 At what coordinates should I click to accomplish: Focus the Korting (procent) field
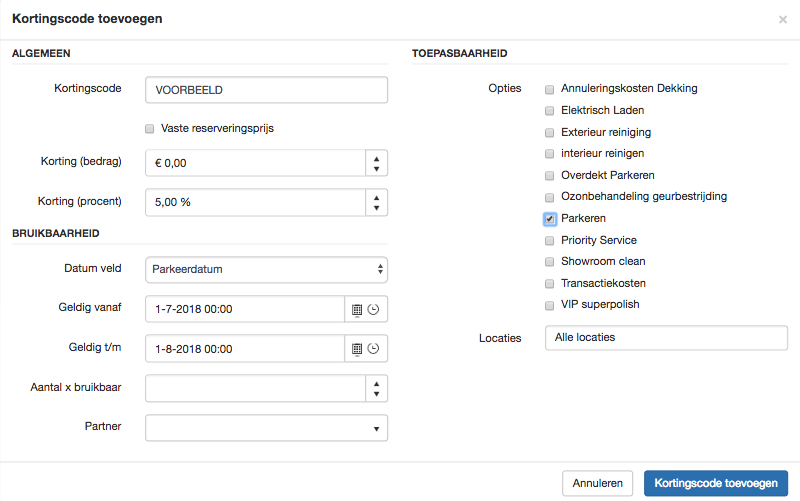[x=256, y=203]
